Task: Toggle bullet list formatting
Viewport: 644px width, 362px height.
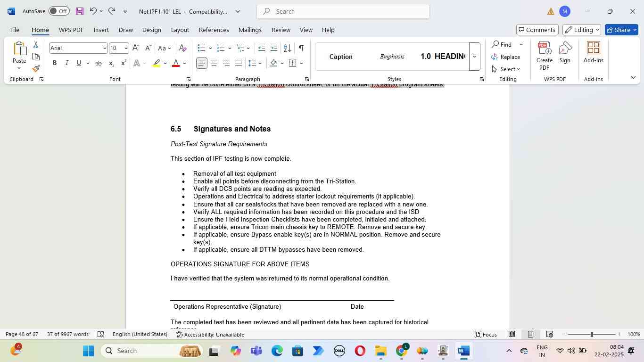Action: coord(201,48)
